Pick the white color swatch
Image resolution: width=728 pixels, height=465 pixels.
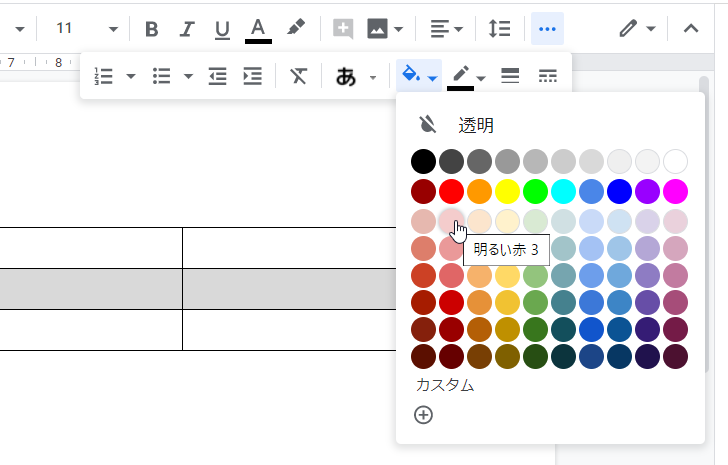pyautogui.click(x=676, y=161)
